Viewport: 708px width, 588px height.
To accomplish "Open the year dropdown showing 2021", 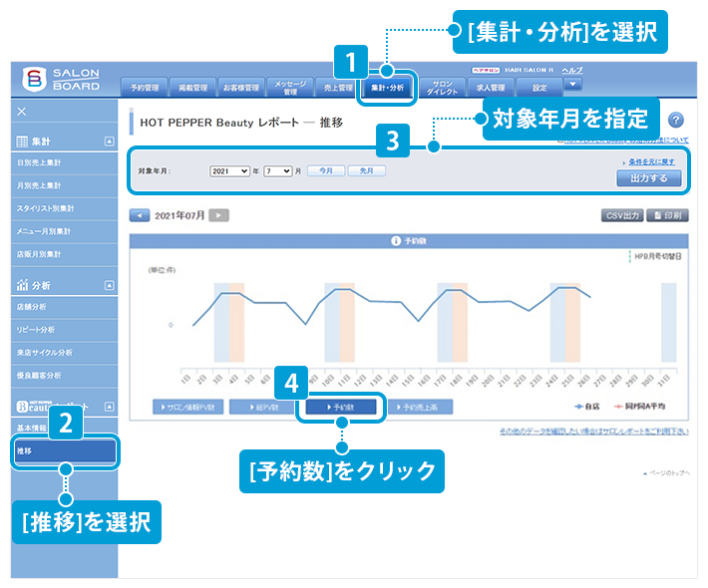I will (x=229, y=171).
